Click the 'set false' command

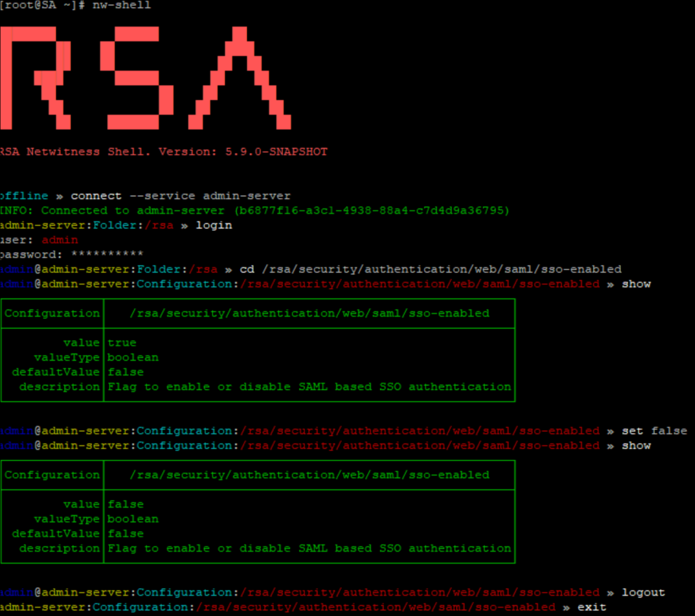654,431
